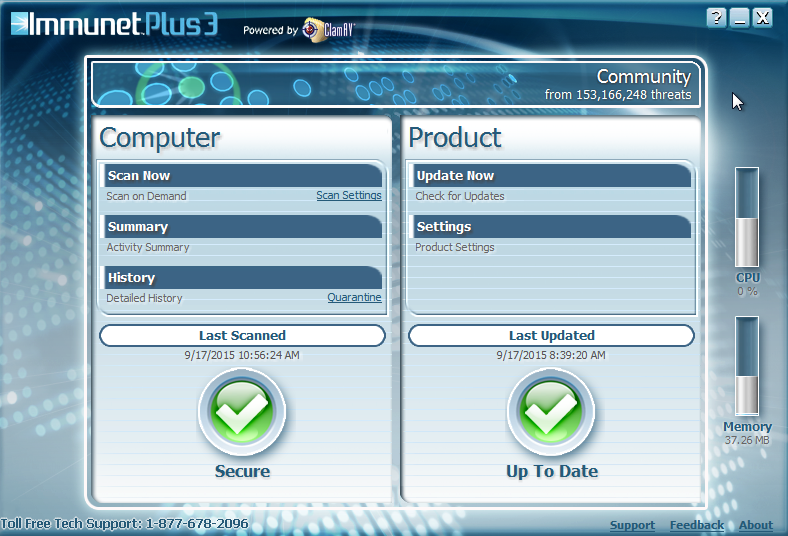
Task: Click the 'Product' panel heading
Action: [x=455, y=138]
